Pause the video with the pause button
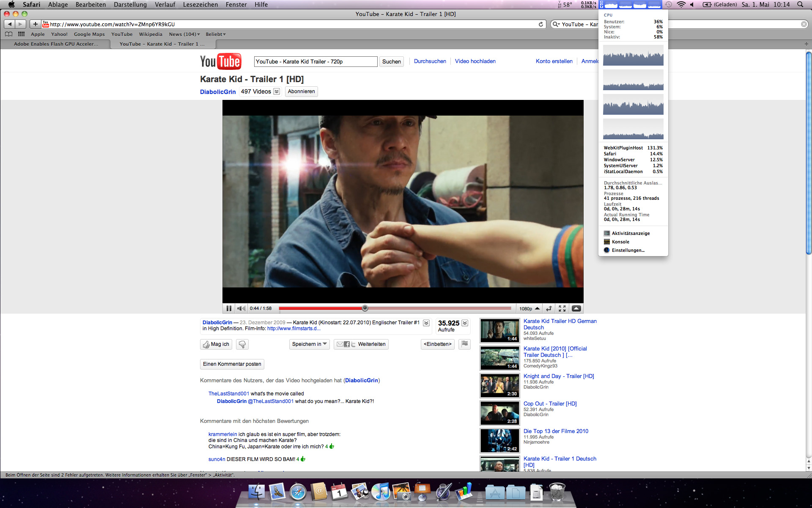 click(229, 308)
